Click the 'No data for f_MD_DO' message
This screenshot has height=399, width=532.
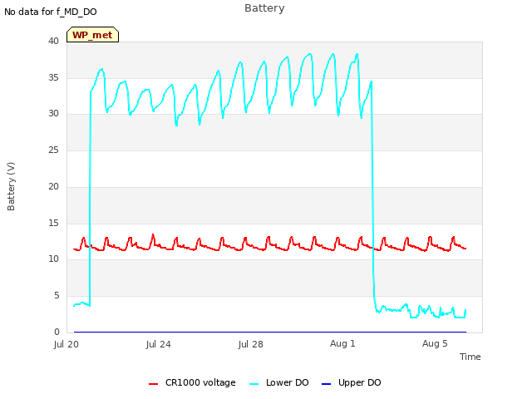point(51,12)
